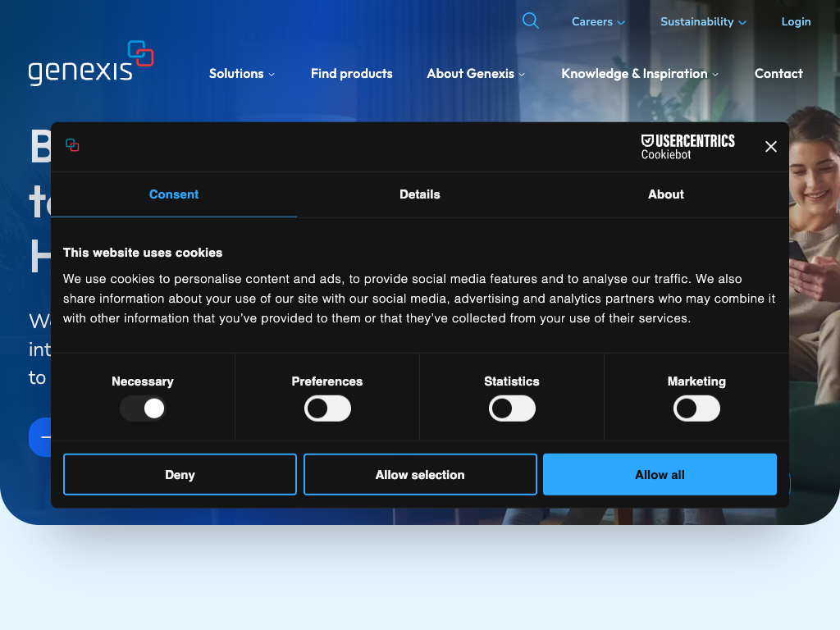Image resolution: width=840 pixels, height=630 pixels.
Task: Click the small Genexis icon in dialog
Action: [72, 145]
